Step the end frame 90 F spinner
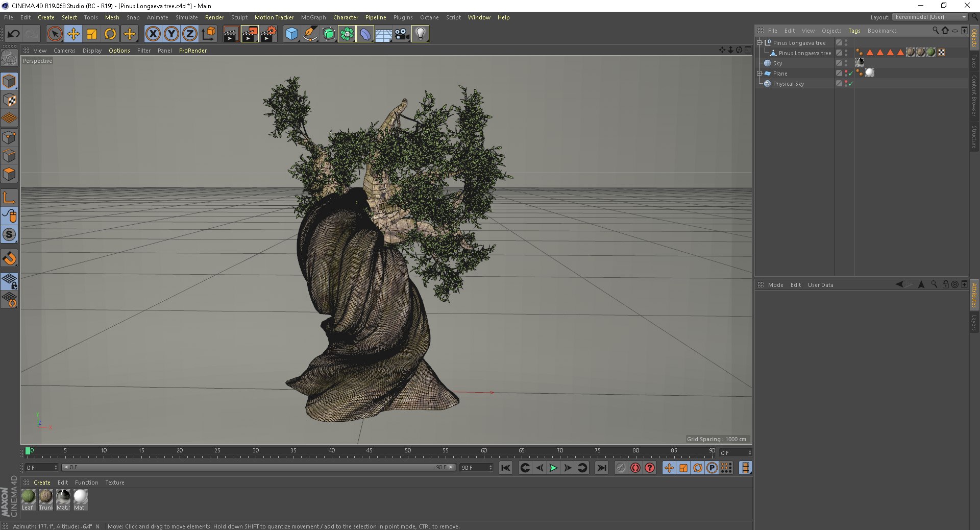980x530 pixels. (x=491, y=468)
